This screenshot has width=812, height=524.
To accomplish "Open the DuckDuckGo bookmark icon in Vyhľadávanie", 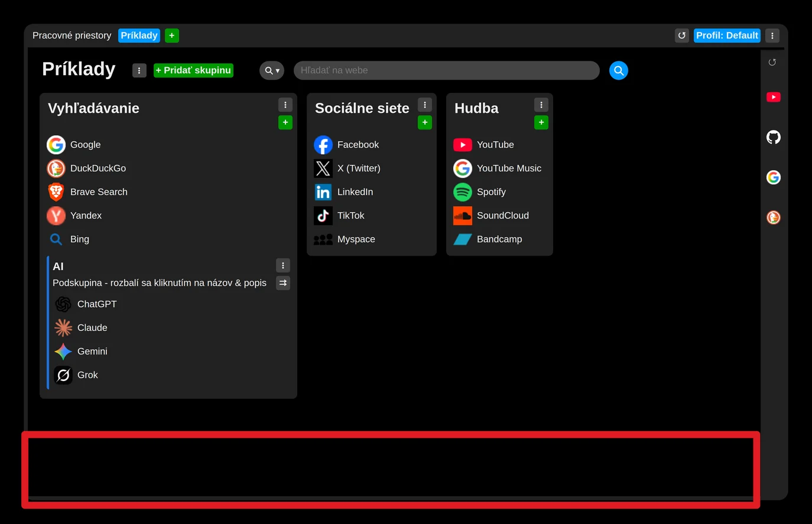I will (56, 168).
